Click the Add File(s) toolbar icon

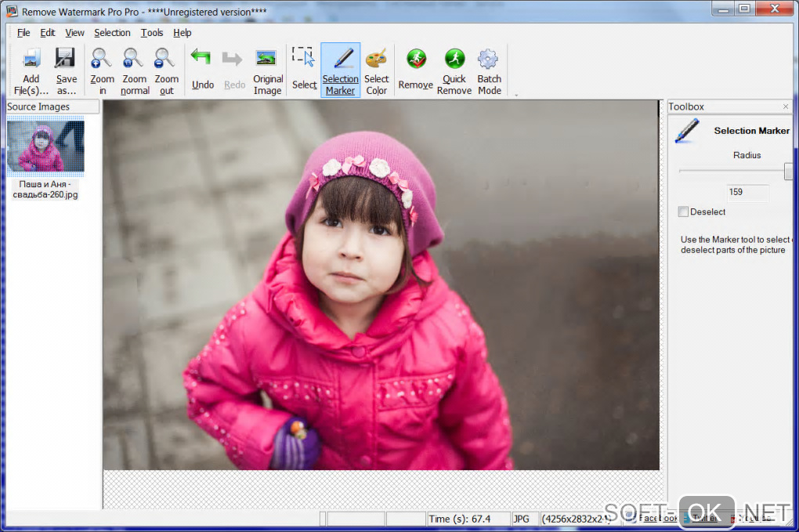pos(31,59)
